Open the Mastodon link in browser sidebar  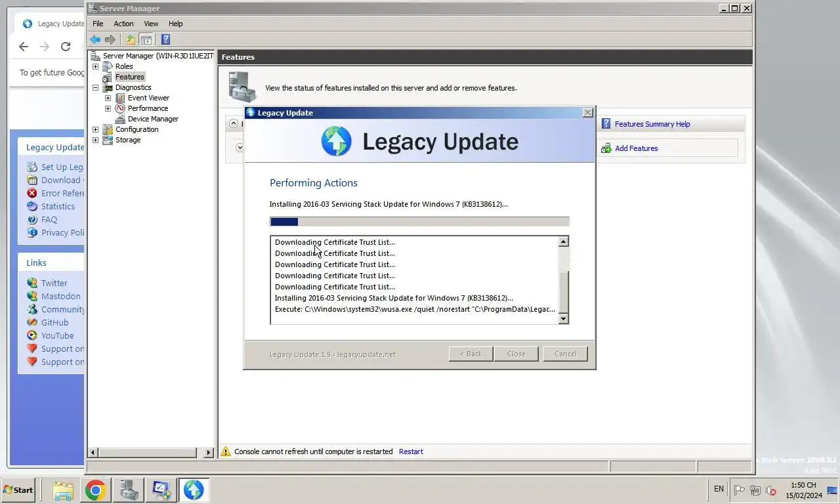click(60, 296)
